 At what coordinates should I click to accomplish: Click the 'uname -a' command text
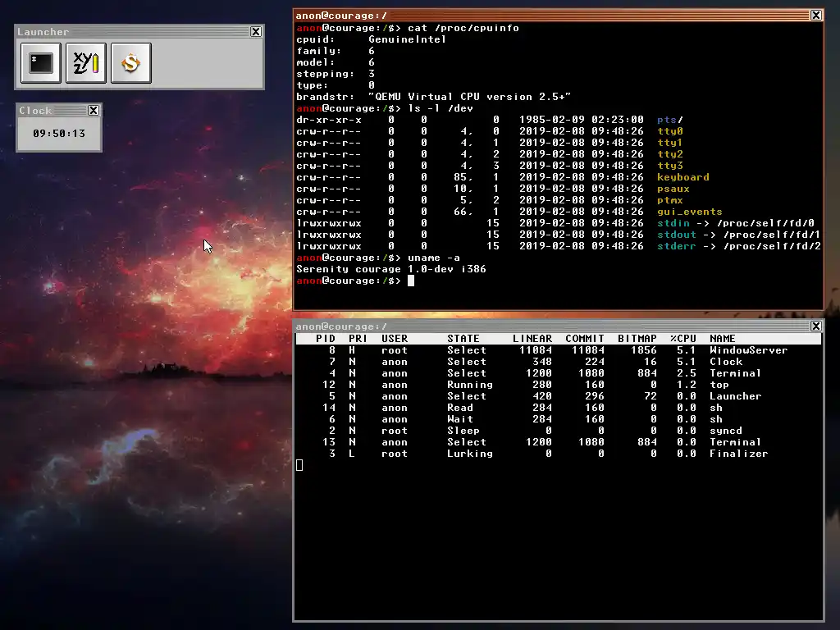434,258
